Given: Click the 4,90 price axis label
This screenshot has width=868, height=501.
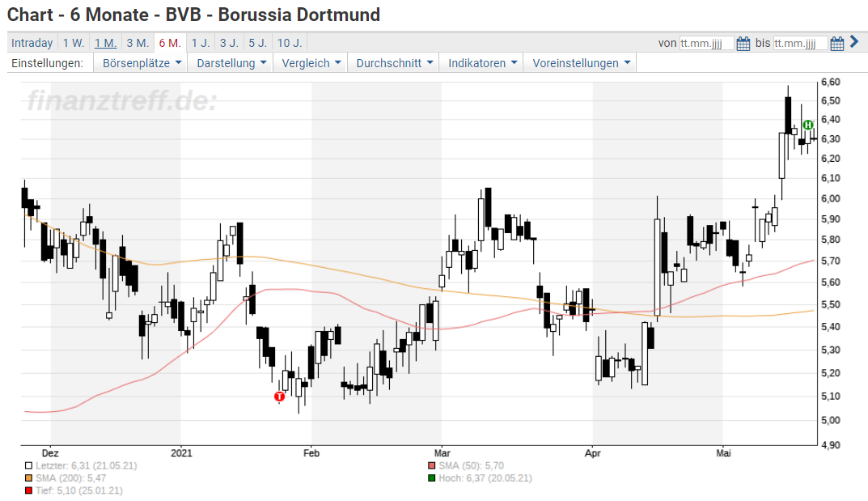Looking at the screenshot, I should coord(830,445).
